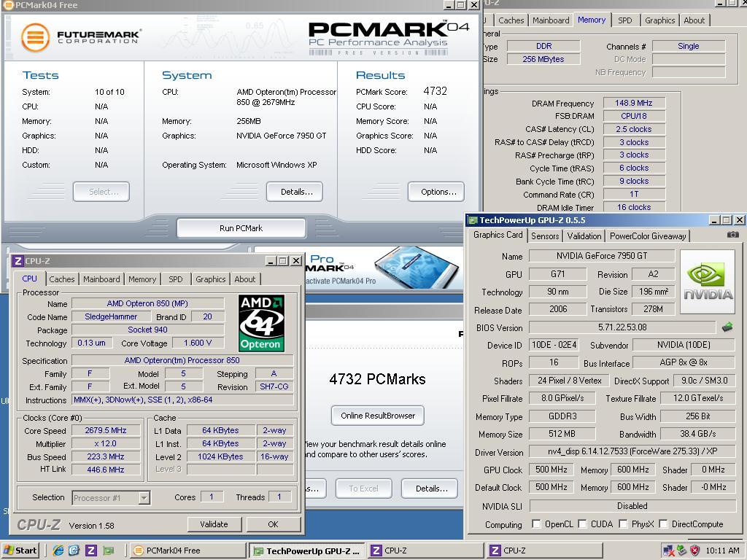The height and width of the screenshot is (560, 747).
Task: Click About tab in background CPU-Z window
Action: 694,20
